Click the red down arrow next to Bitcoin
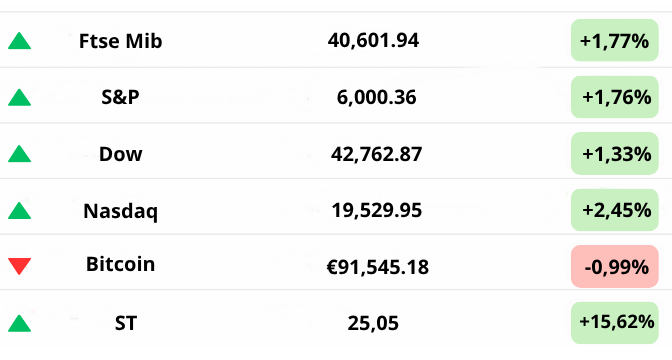 tap(19, 266)
